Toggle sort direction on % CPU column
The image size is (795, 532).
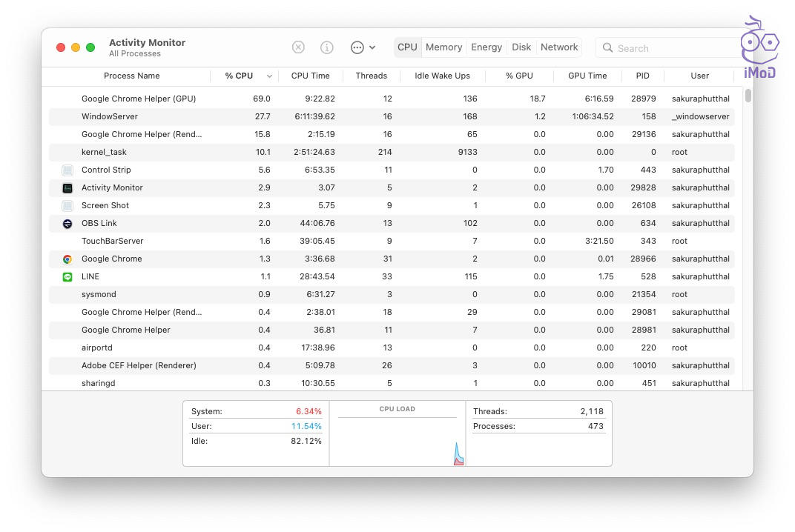[x=268, y=76]
